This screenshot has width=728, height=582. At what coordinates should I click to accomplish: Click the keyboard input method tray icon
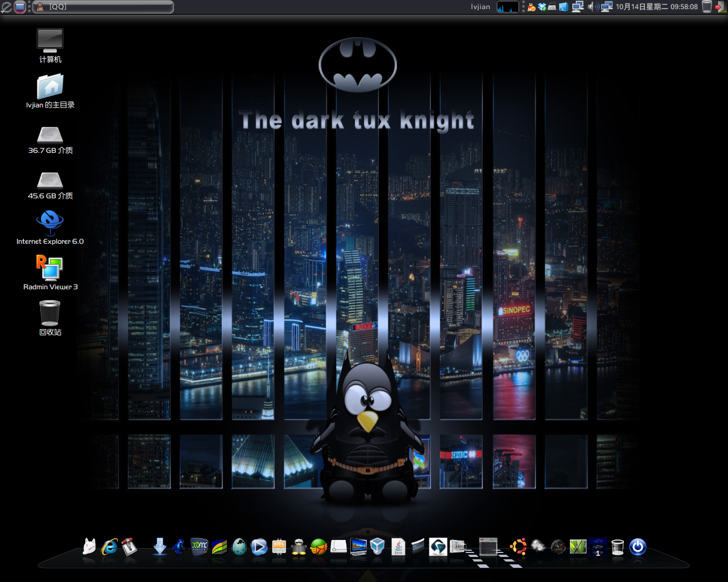(x=552, y=7)
